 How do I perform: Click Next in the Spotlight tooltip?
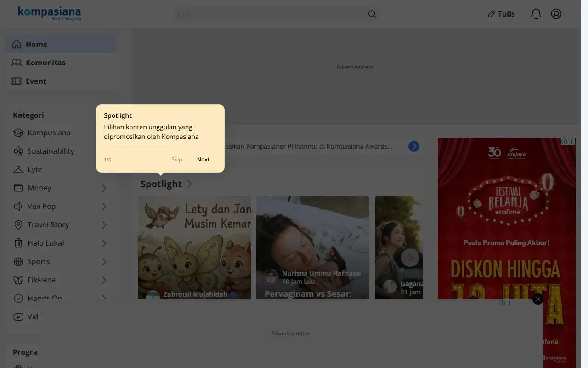click(203, 160)
